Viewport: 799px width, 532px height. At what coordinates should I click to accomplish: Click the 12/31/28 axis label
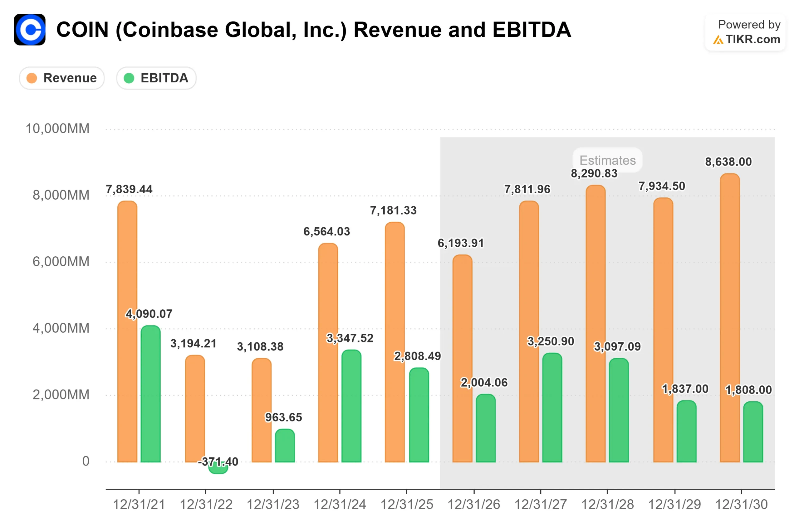point(607,505)
